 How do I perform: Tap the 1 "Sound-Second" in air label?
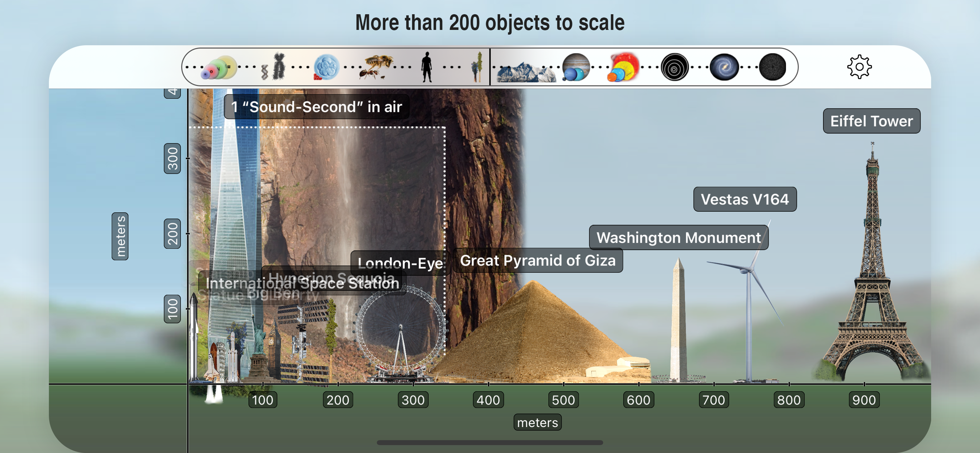point(316,107)
